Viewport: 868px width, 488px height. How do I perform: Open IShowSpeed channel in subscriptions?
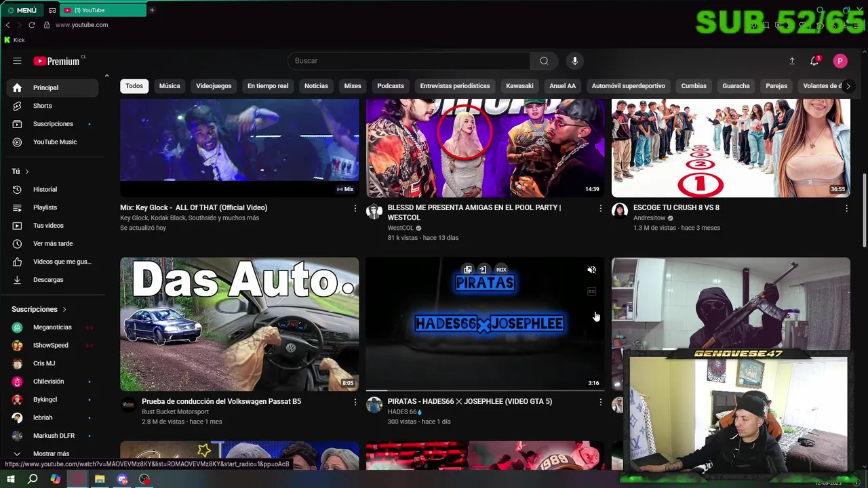(52, 346)
